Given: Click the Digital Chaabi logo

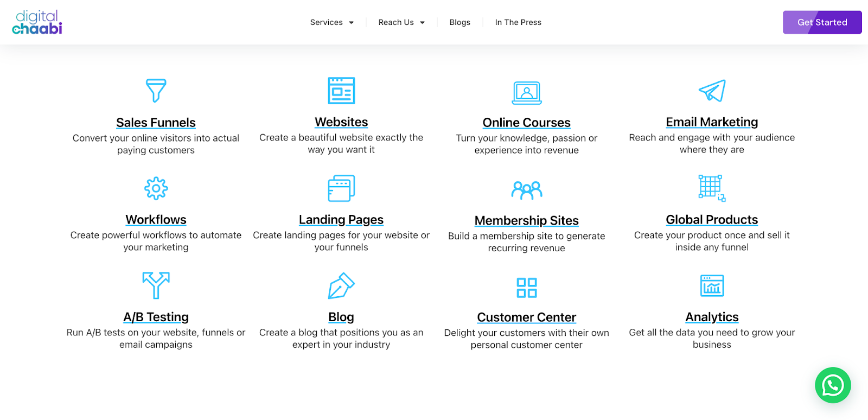Looking at the screenshot, I should (x=37, y=22).
